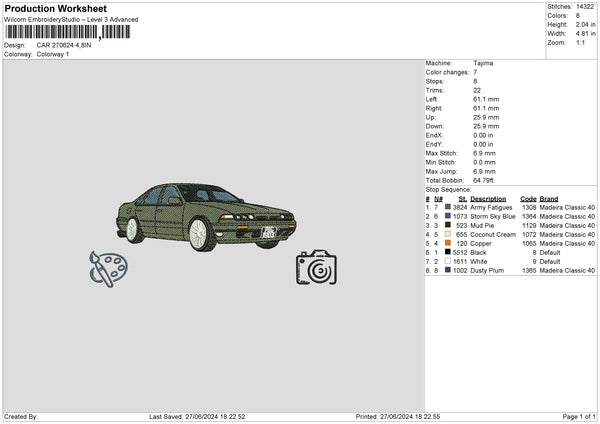The width and height of the screenshot is (600, 424).
Task: Click the Copper color swatch
Action: click(448, 243)
